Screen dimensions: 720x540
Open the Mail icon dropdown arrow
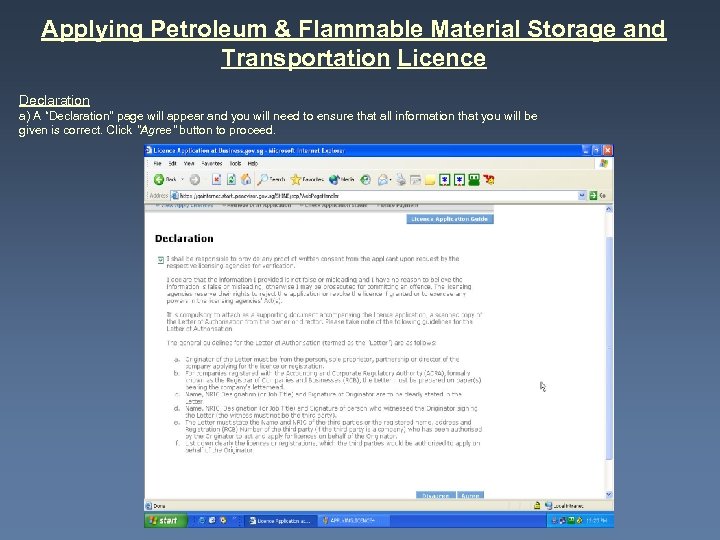[390, 180]
